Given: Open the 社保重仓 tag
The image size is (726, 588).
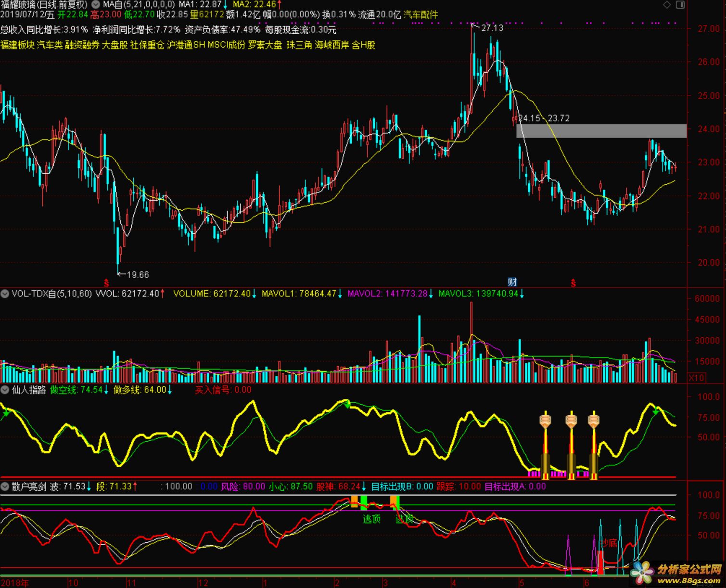Looking at the screenshot, I should pyautogui.click(x=148, y=45).
